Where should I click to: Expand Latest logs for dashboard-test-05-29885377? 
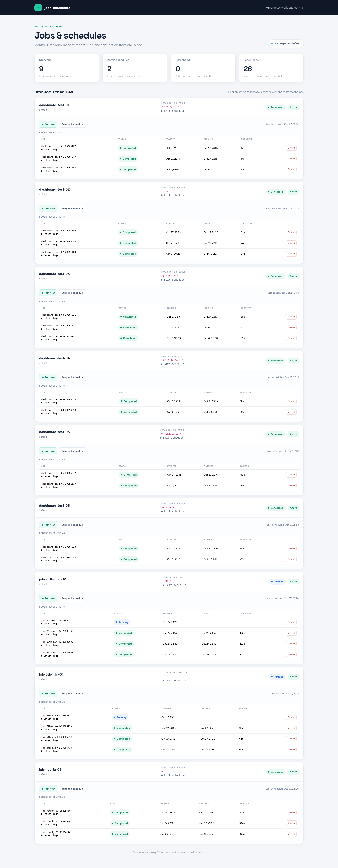click(49, 476)
